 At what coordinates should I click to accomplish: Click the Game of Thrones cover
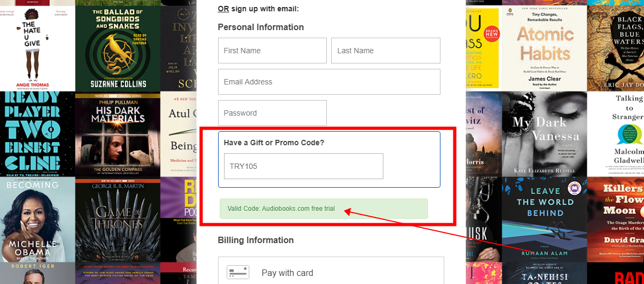click(x=118, y=219)
